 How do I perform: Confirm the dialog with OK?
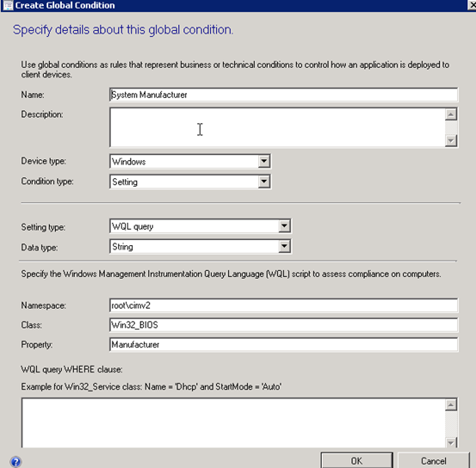356,461
